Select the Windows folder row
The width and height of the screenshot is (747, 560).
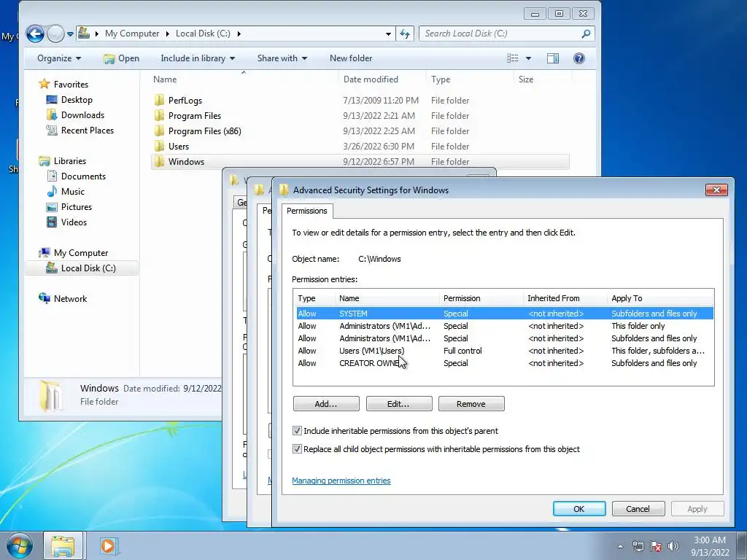point(360,161)
